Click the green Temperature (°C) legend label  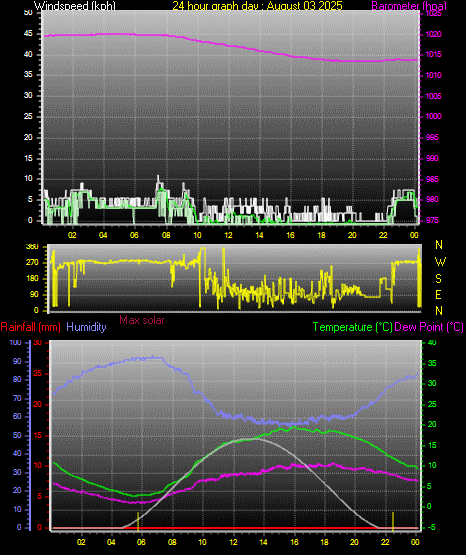pyautogui.click(x=352, y=327)
